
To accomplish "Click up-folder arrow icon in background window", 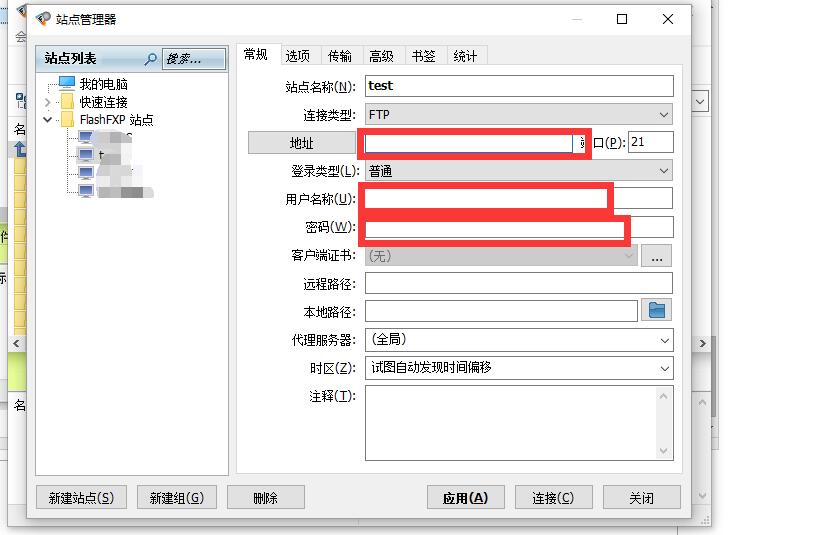I will click(20, 149).
